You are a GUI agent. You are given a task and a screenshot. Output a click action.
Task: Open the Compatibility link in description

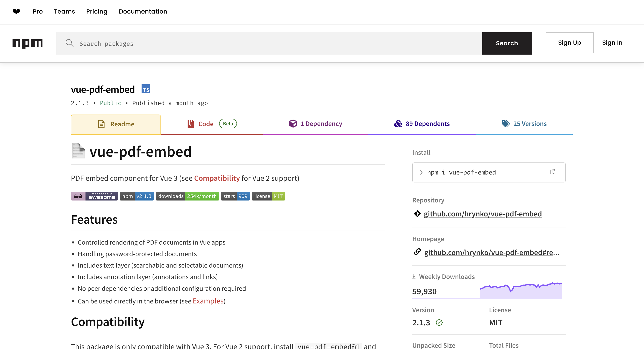(217, 178)
